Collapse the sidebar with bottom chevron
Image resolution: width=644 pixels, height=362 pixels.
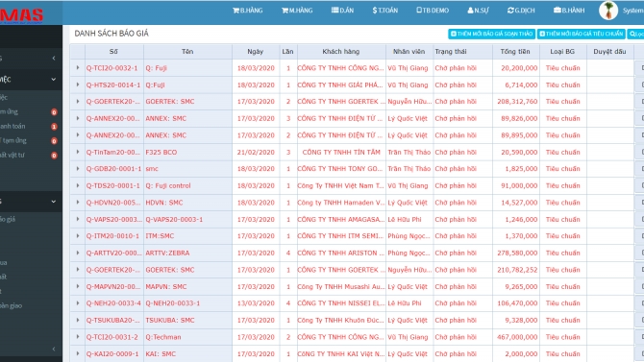click(54, 349)
